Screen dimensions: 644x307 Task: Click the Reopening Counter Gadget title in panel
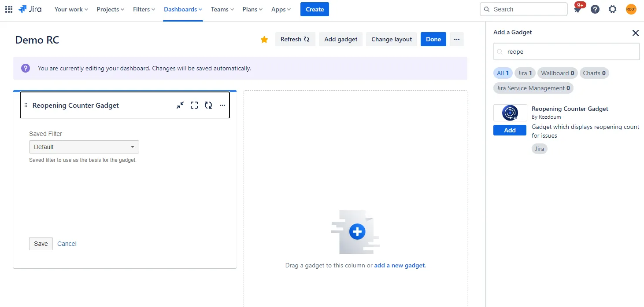(570, 109)
